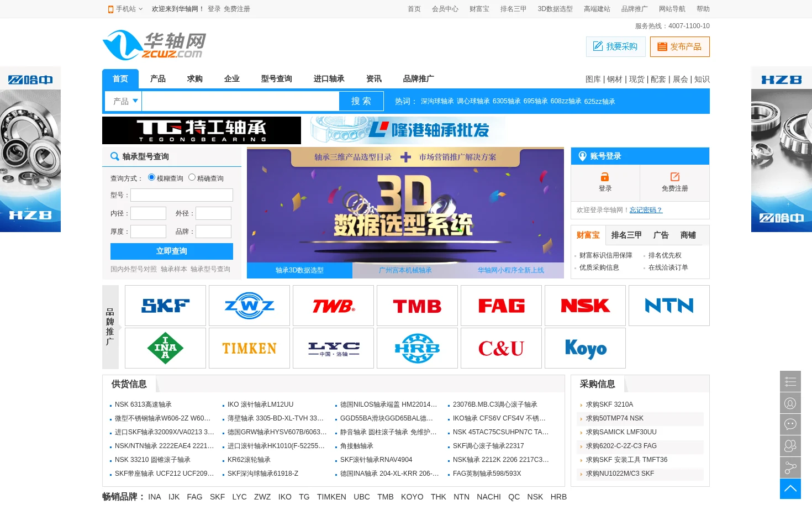The width and height of the screenshot is (812, 510).
Task: Open the chat bubble icon in right sidebar
Action: coord(790,424)
